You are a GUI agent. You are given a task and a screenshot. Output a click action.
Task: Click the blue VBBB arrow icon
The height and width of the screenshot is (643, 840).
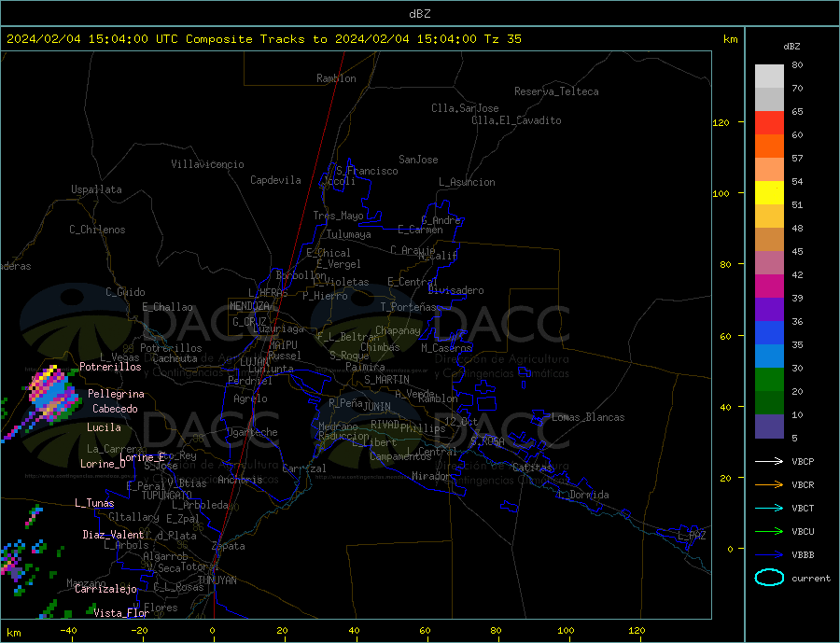click(x=769, y=555)
